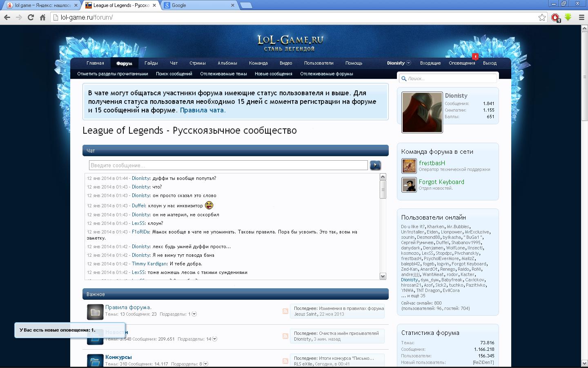Click the browser Forward arrow

(19, 17)
